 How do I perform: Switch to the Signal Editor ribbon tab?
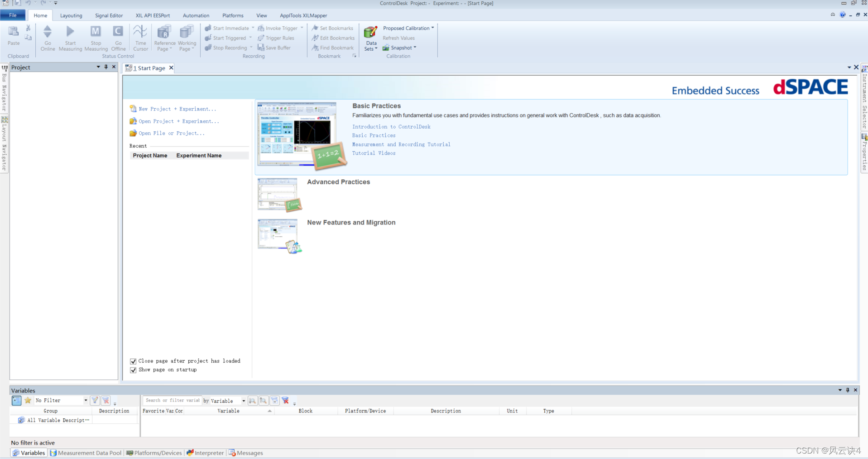[109, 15]
